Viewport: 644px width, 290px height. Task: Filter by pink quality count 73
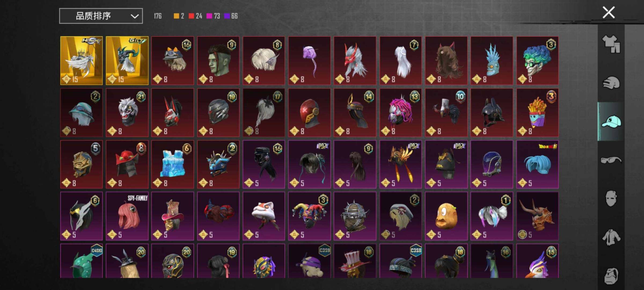point(213,16)
